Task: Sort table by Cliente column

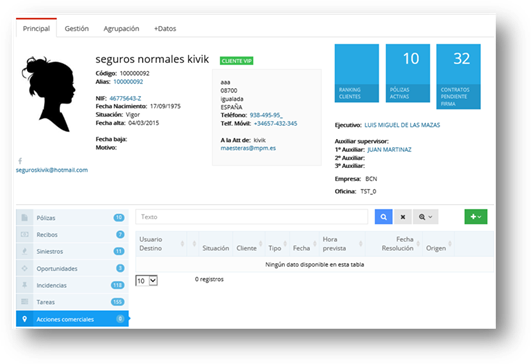Action: click(x=249, y=244)
